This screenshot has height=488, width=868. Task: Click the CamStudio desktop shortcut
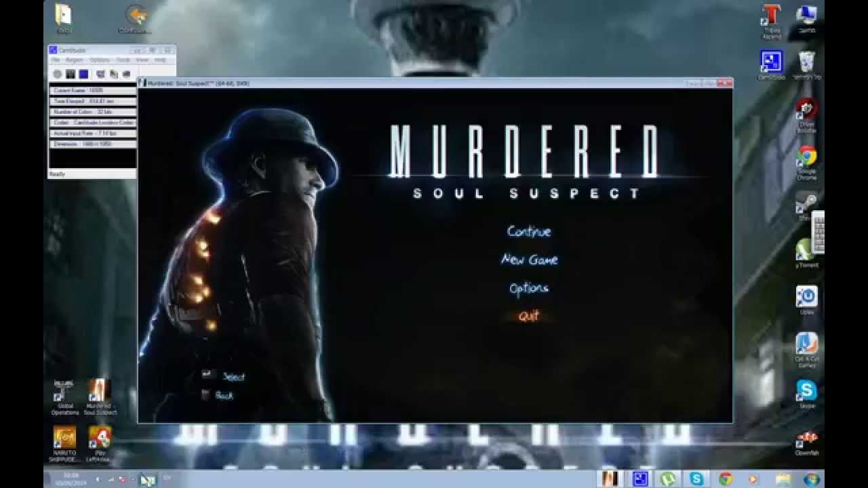point(771,66)
